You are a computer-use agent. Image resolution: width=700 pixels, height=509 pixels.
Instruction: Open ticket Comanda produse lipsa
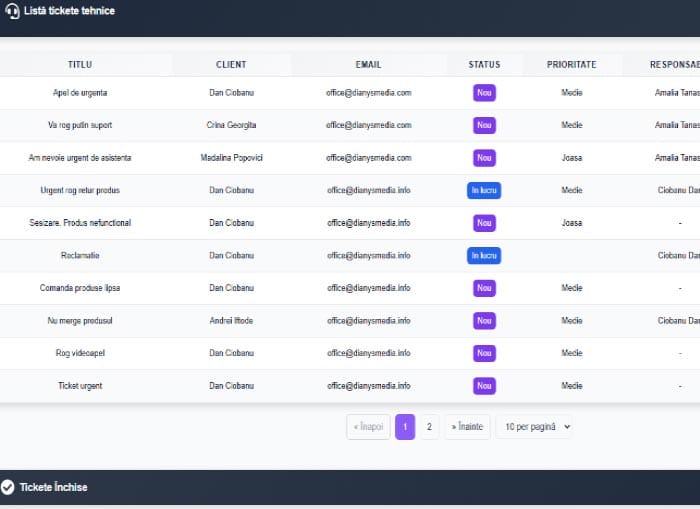(80, 288)
